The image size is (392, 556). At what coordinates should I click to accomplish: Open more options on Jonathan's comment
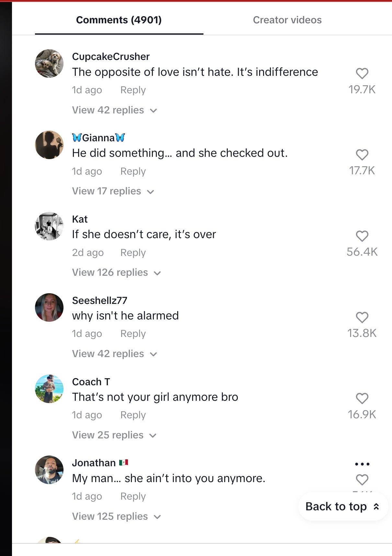click(362, 464)
